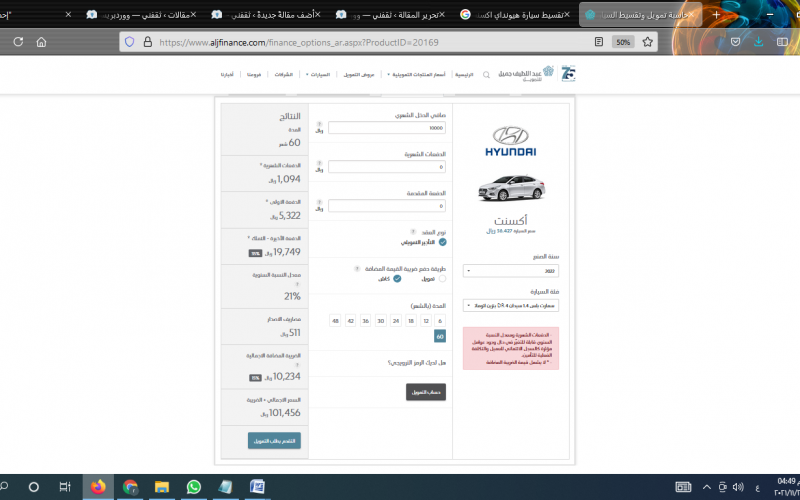Open a new browser tab with plus
800x500 pixels.
pyautogui.click(x=716, y=15)
